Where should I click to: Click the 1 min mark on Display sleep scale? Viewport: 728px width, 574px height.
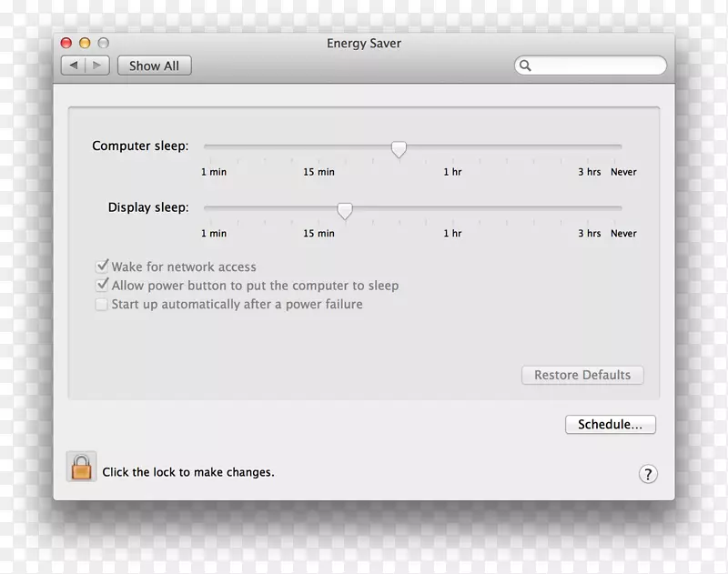(213, 233)
